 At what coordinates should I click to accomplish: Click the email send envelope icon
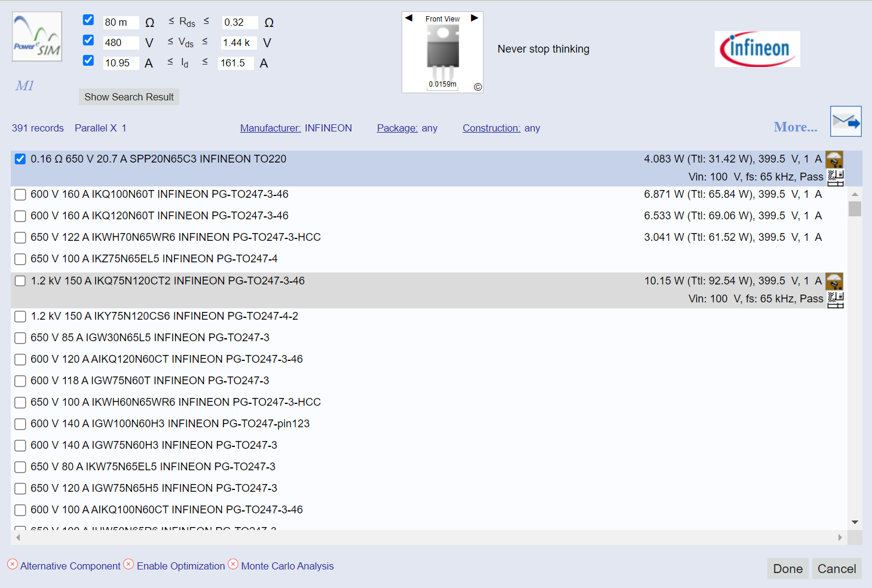click(x=845, y=122)
